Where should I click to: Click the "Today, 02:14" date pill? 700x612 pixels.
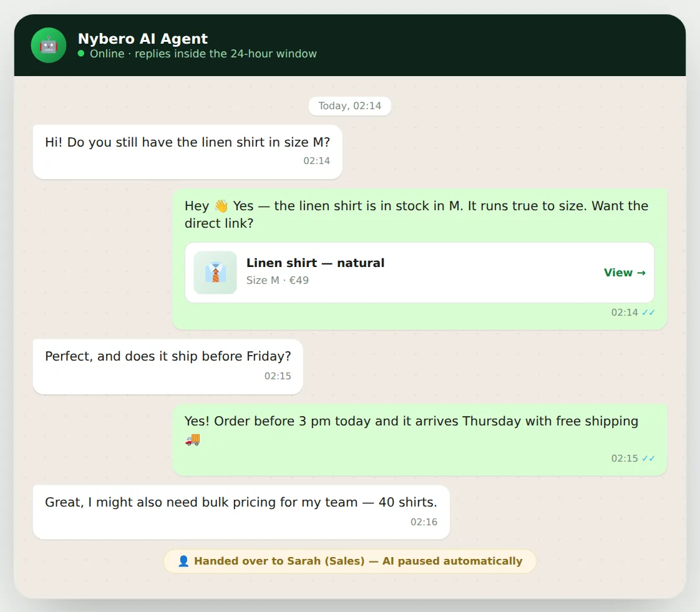[x=349, y=106]
